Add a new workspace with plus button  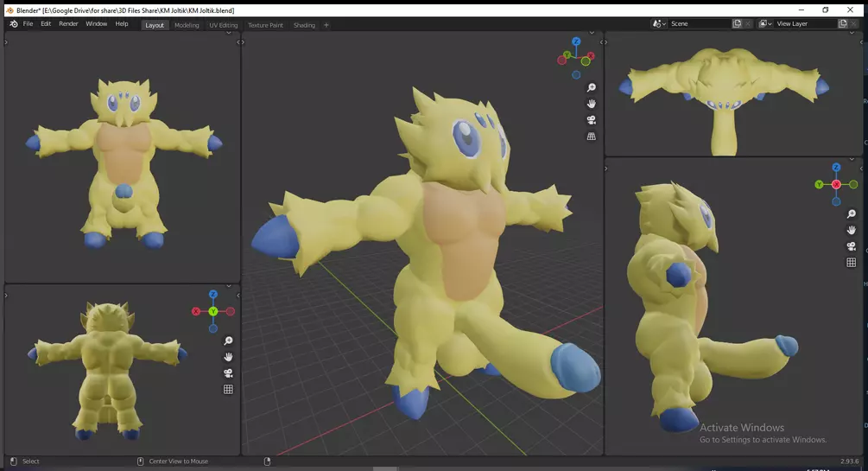point(326,25)
